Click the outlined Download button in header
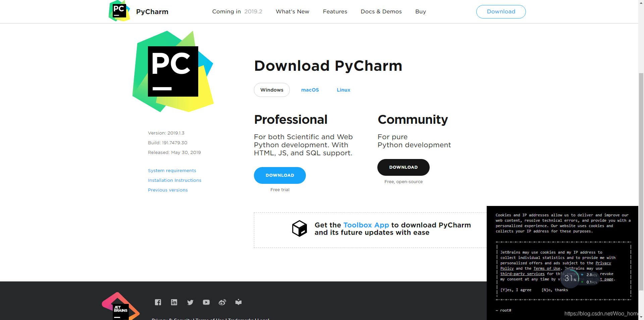Screen dimensions: 644x320 click(501, 12)
